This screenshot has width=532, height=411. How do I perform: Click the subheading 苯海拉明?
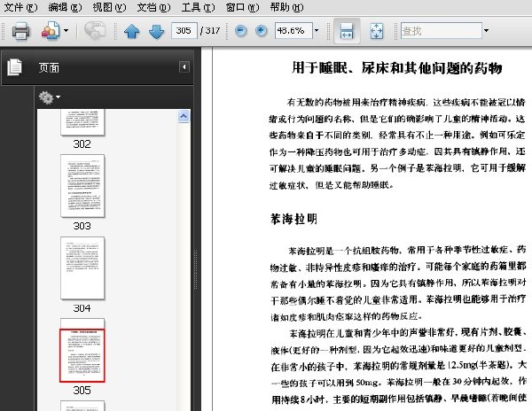point(293,219)
